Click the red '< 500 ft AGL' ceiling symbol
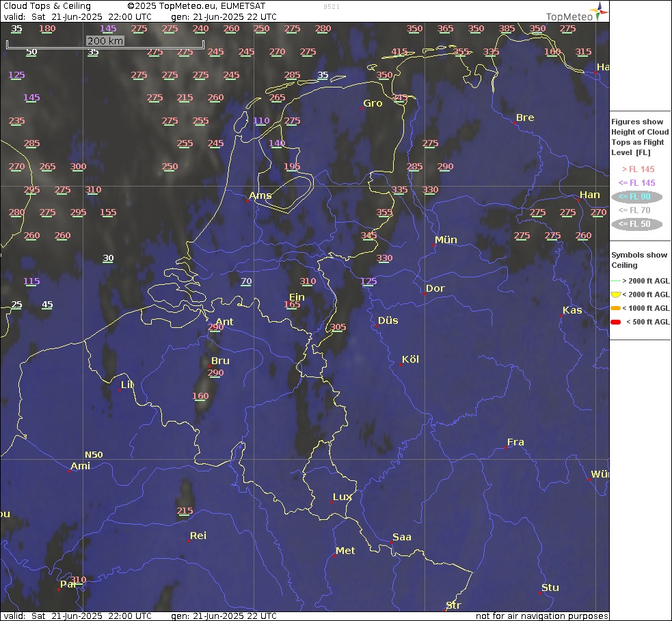 tap(615, 322)
